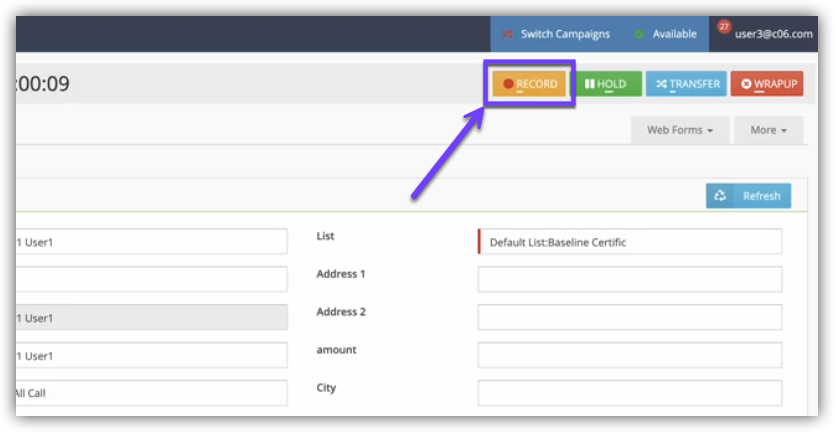Screen dimensions: 834x432
Task: Open the red notification badge showing 27
Action: coord(724,27)
